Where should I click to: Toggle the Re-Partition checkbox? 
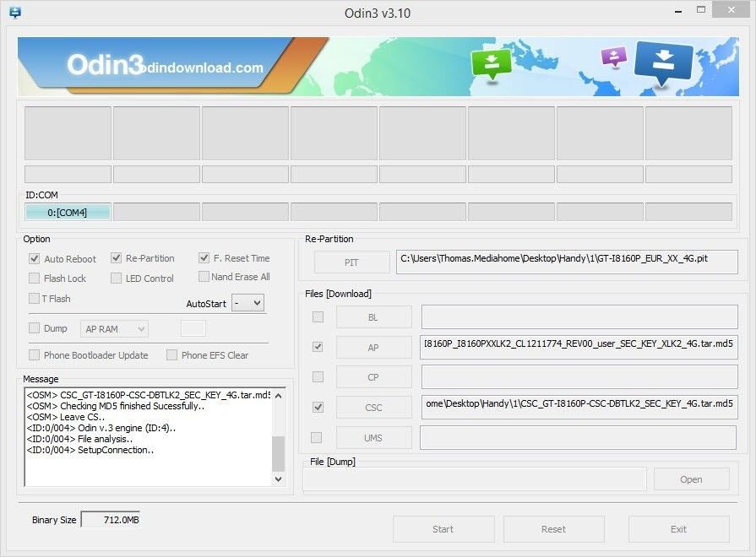coord(116,258)
